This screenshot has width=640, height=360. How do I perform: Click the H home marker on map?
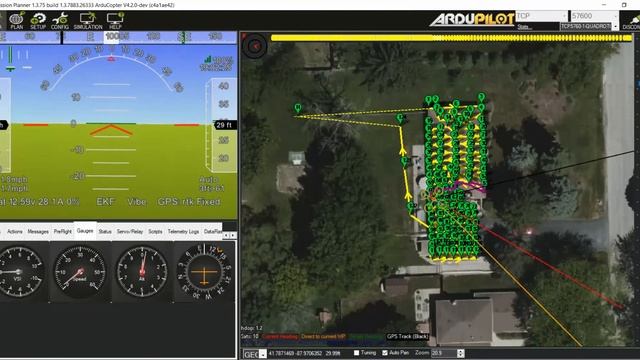pyautogui.click(x=298, y=108)
